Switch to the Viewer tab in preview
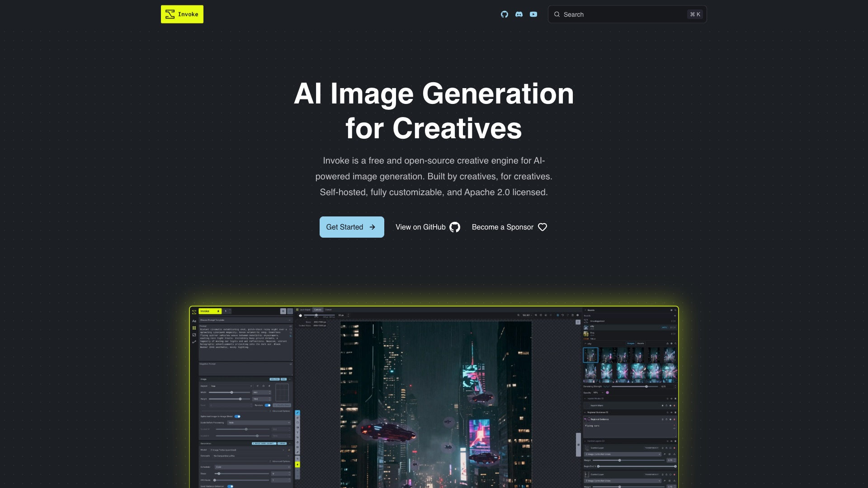Screen dimensions: 868x488 [329, 310]
